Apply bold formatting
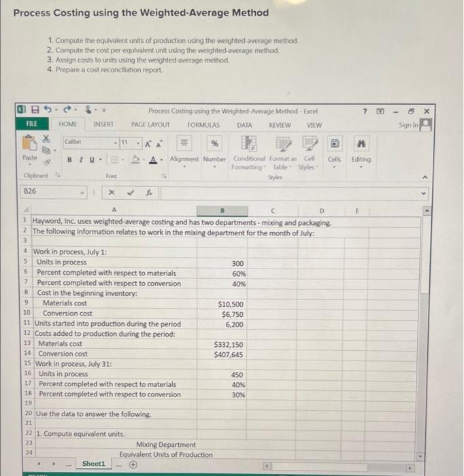Image resolution: width=464 pixels, height=476 pixels. (x=69, y=160)
